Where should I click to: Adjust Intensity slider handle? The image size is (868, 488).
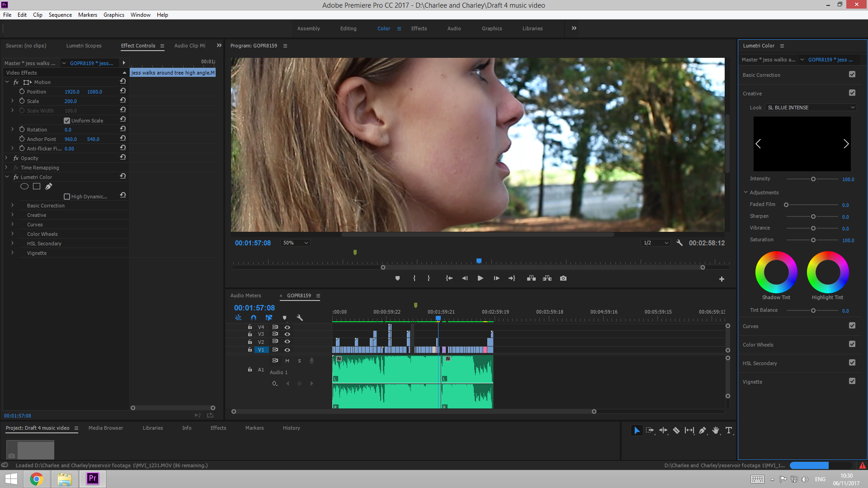coord(813,179)
